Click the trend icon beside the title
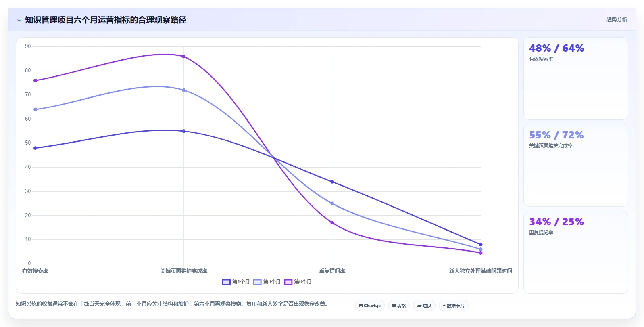 [19, 20]
